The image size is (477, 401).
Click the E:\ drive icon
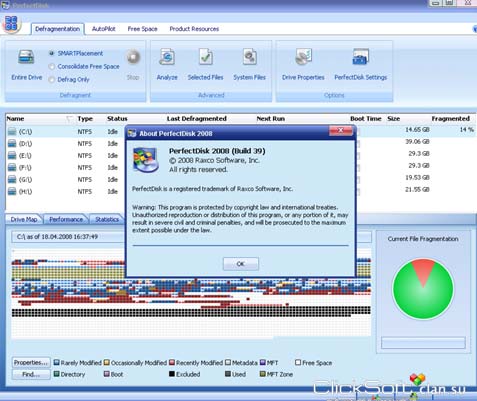pyautogui.click(x=12, y=155)
